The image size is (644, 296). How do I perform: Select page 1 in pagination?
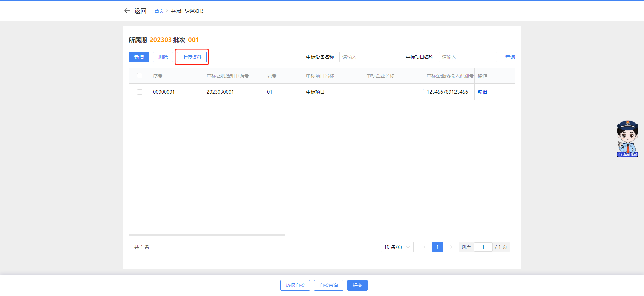click(x=437, y=247)
